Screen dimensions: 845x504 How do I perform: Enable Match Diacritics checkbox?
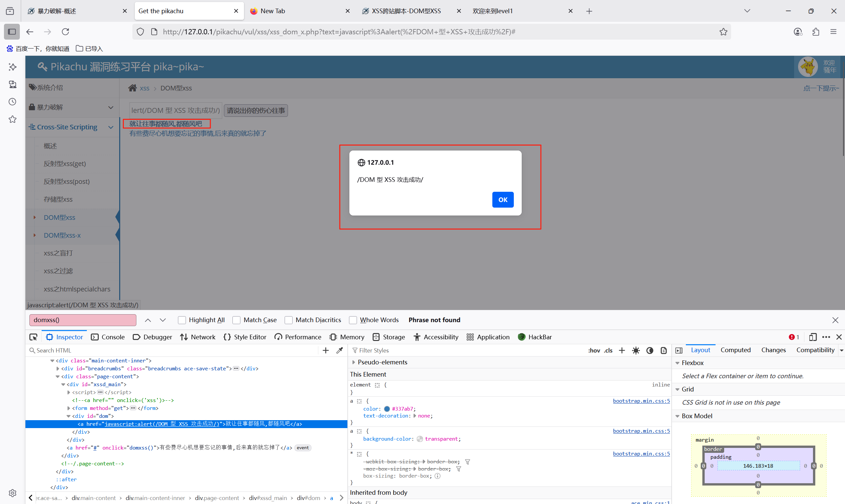pos(289,320)
